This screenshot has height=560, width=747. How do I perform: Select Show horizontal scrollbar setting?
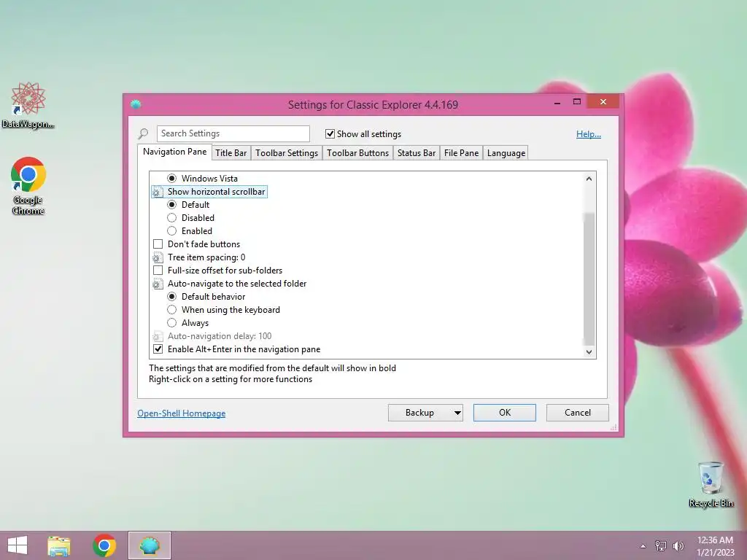216,192
